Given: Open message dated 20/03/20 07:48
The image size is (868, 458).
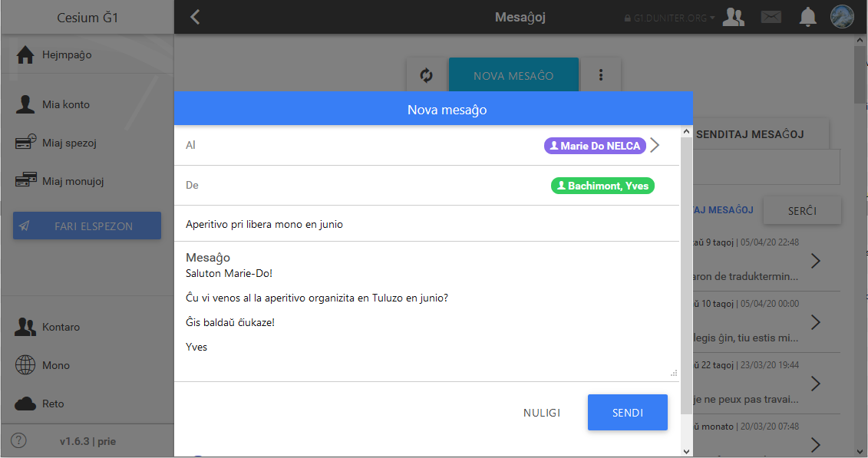Looking at the screenshot, I should 766,437.
